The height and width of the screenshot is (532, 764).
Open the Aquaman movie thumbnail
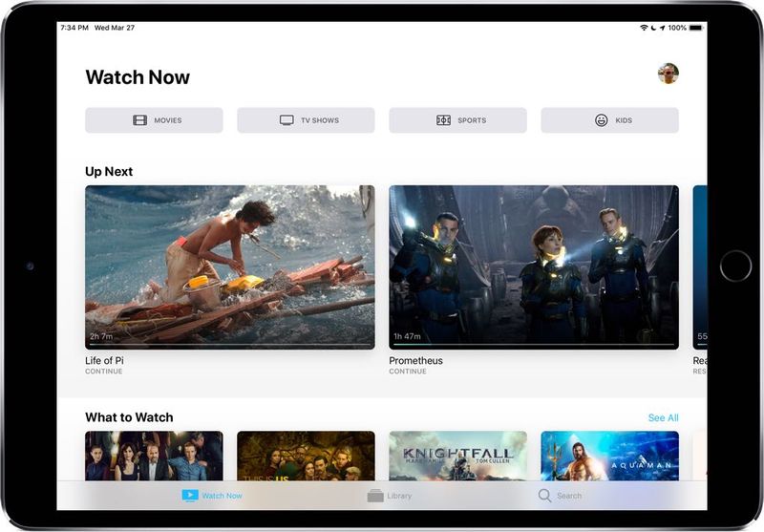click(609, 456)
